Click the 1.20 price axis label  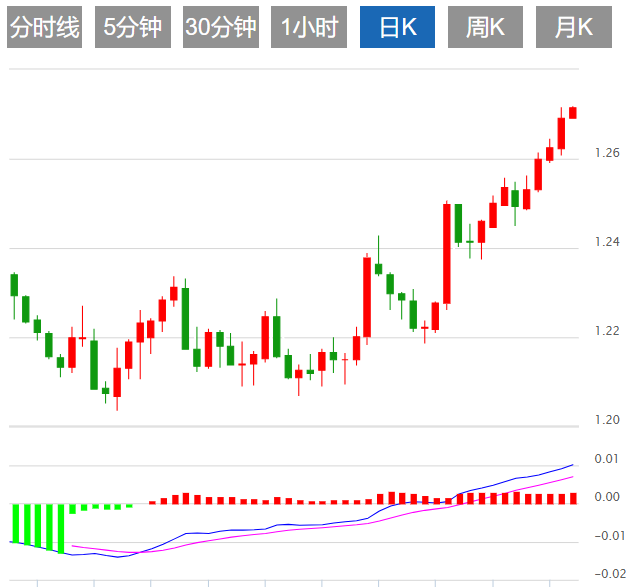(x=607, y=420)
